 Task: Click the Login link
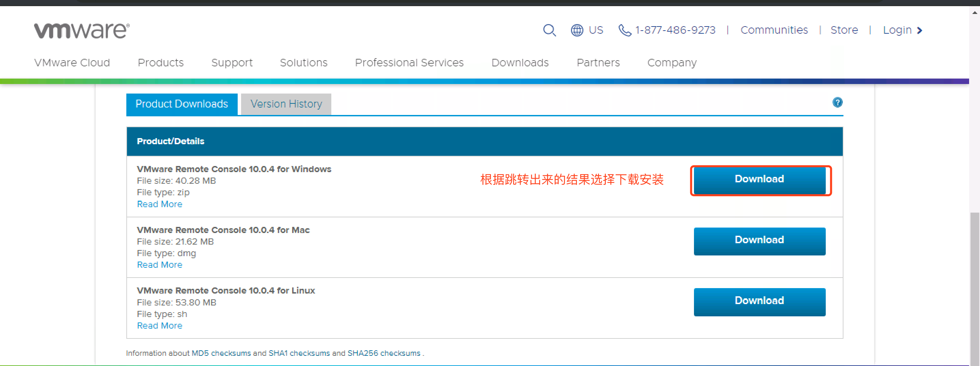coord(897,30)
